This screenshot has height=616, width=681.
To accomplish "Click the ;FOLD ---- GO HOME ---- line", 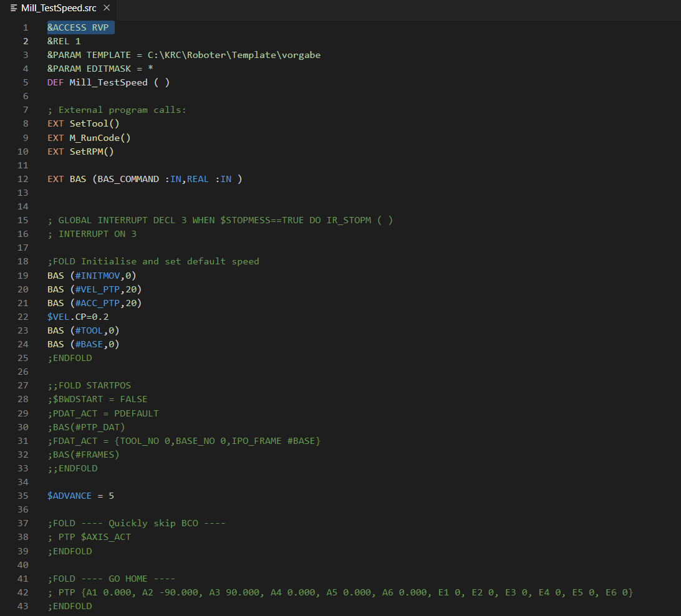I will pos(111,579).
